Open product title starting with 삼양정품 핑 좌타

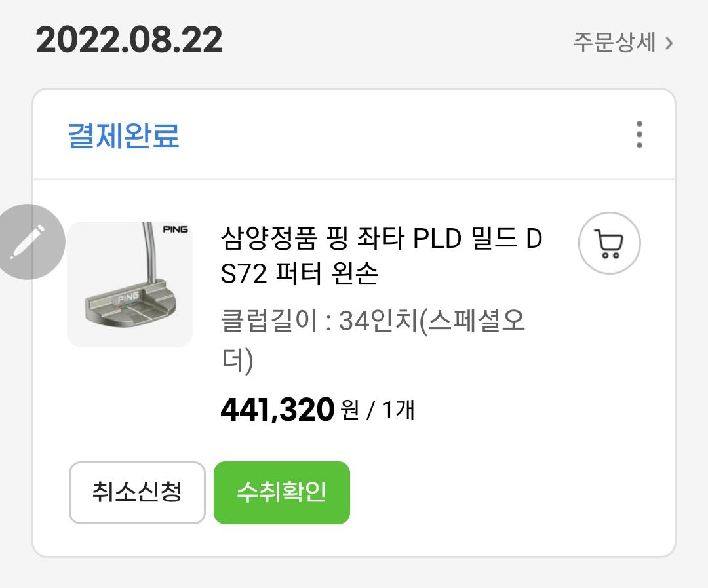click(x=382, y=240)
